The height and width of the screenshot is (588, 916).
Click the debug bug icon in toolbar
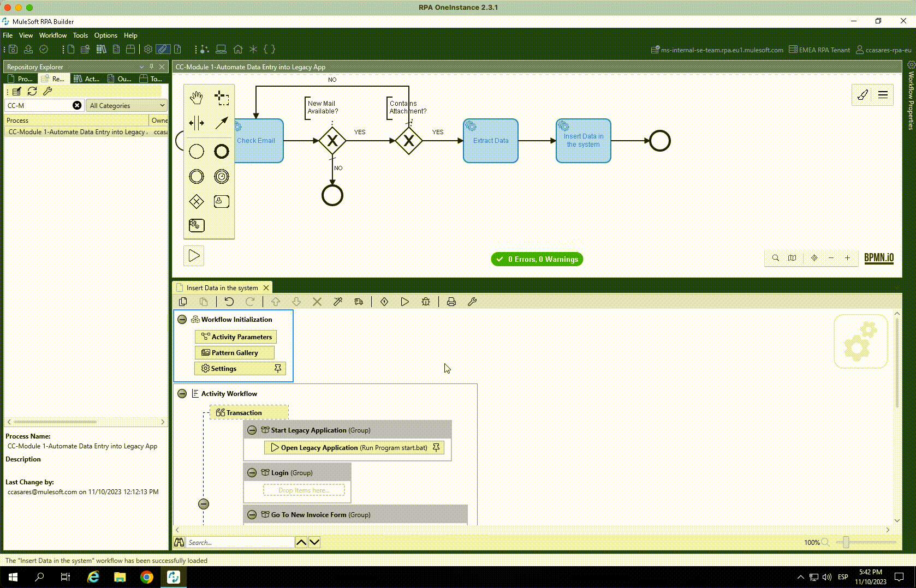pyautogui.click(x=426, y=302)
